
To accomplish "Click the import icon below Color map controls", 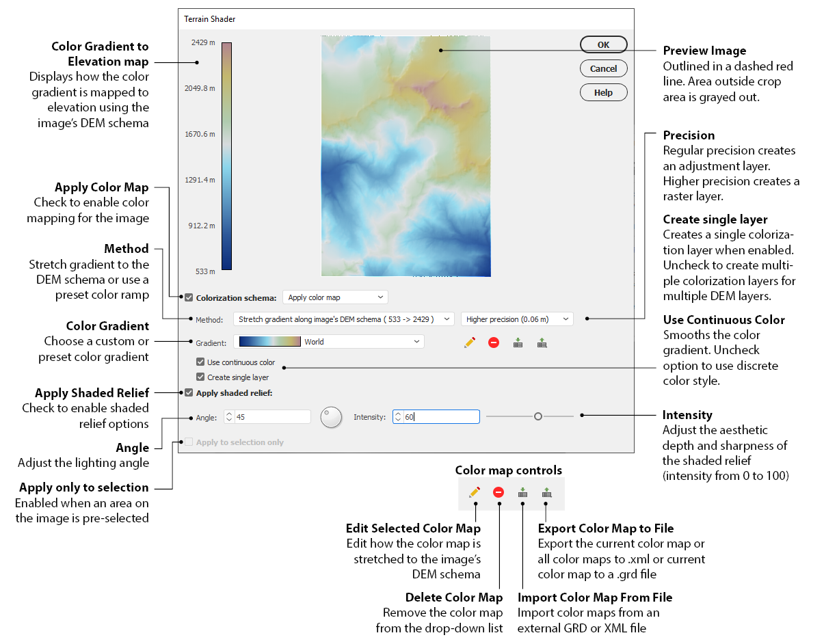I will tap(522, 492).
